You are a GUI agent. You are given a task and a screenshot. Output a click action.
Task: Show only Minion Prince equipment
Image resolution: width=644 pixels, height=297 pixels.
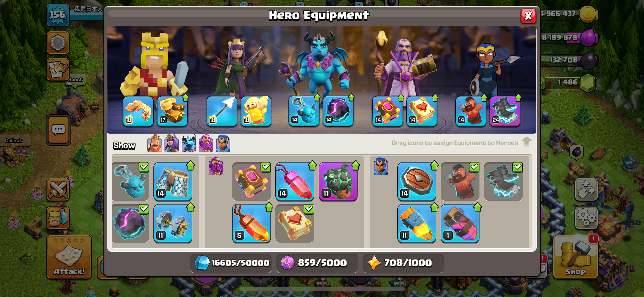pos(189,143)
